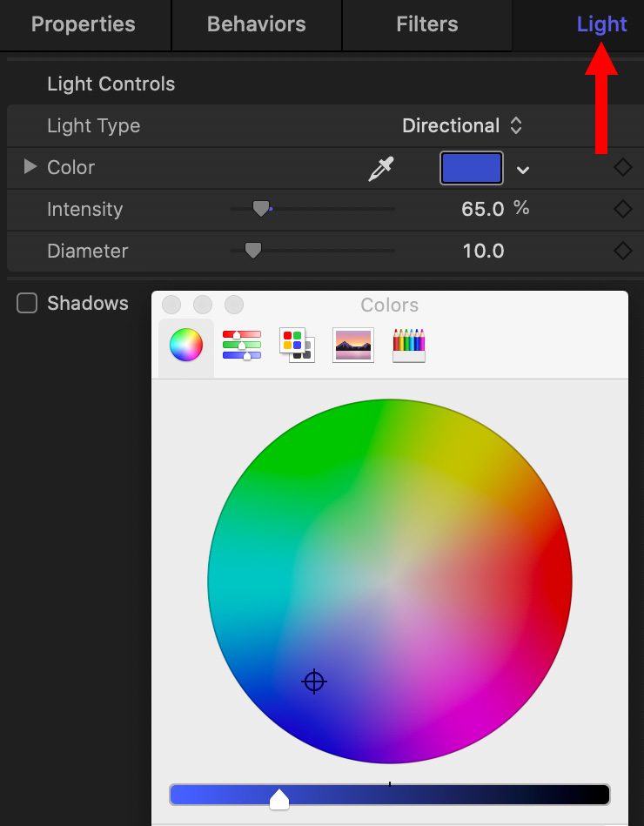Open the Behaviors tab
Viewport: 644px width, 826px height.
click(x=257, y=24)
